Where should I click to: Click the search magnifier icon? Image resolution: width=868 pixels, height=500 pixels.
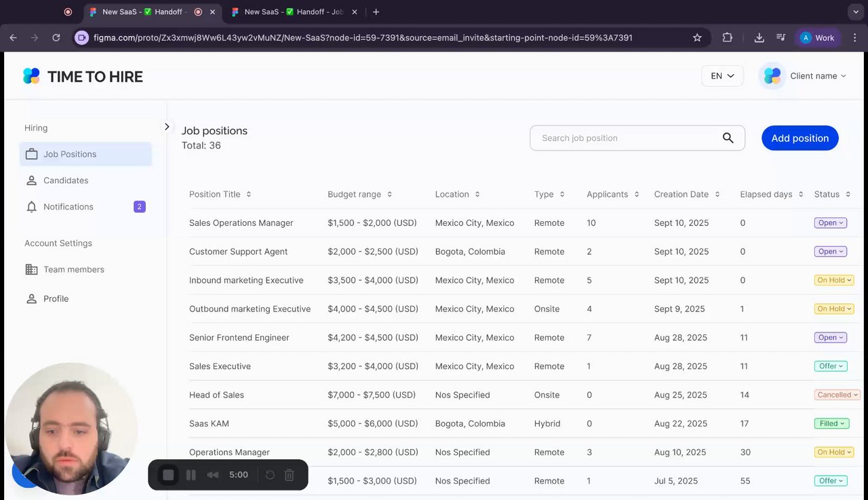point(728,138)
